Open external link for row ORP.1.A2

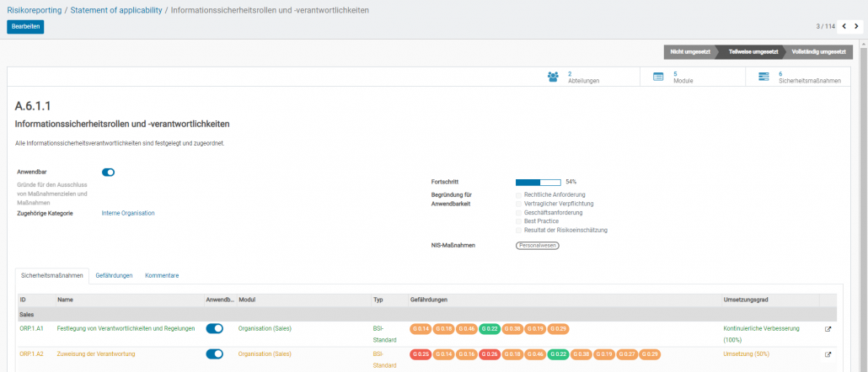click(x=828, y=354)
